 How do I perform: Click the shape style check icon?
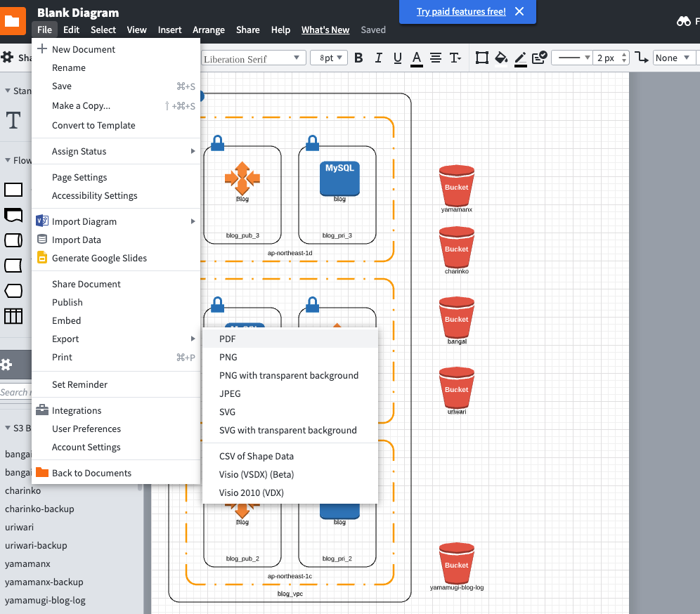[539, 58]
